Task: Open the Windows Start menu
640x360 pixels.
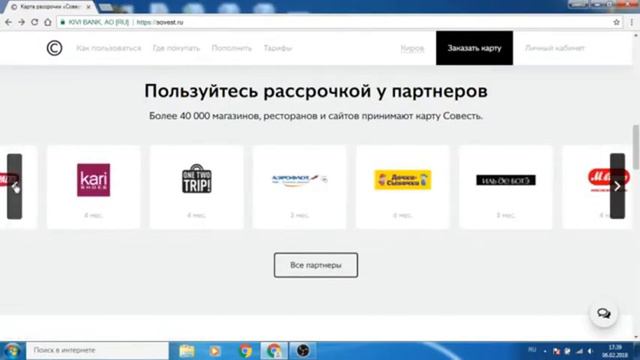Action: pyautogui.click(x=12, y=351)
